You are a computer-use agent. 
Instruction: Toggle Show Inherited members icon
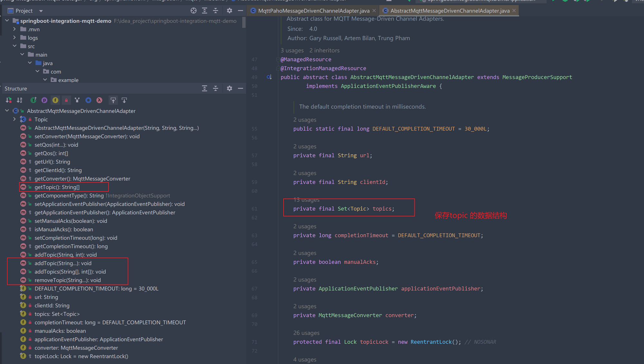click(x=33, y=100)
